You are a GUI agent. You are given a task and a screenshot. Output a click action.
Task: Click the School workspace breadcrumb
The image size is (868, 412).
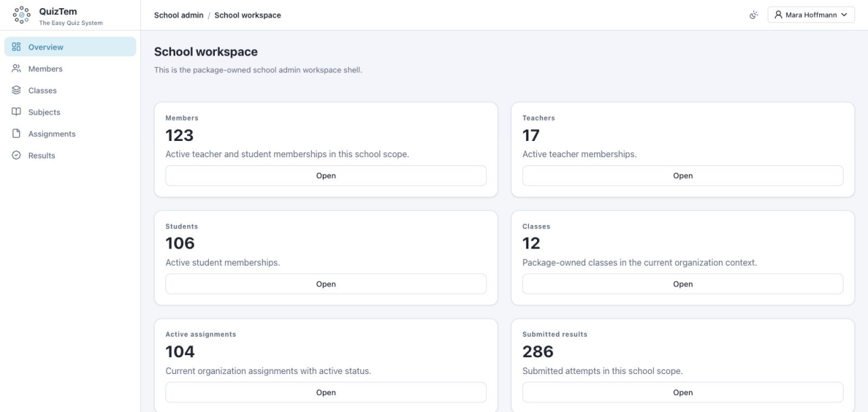pyautogui.click(x=248, y=15)
